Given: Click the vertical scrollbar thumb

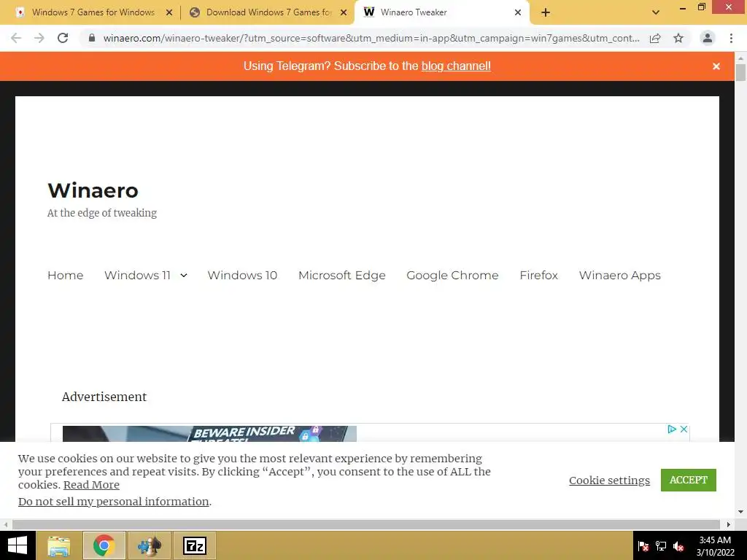Looking at the screenshot, I should 740,72.
